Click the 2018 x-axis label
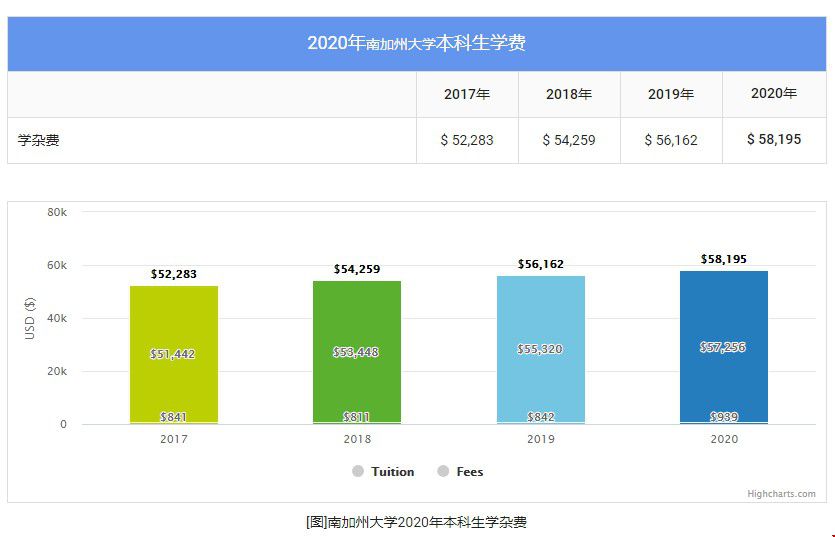The width and height of the screenshot is (835, 537). point(357,439)
